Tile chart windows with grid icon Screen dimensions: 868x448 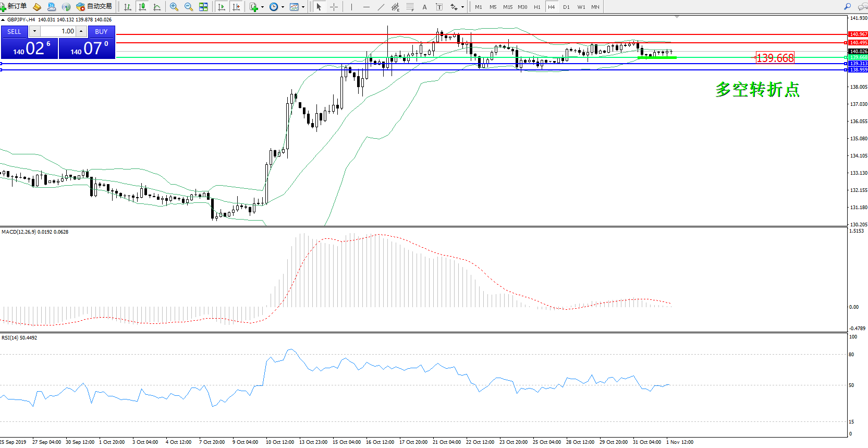(x=203, y=7)
